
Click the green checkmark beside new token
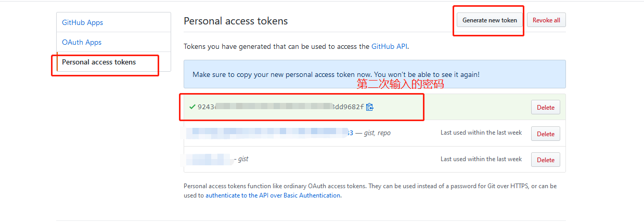tap(192, 107)
